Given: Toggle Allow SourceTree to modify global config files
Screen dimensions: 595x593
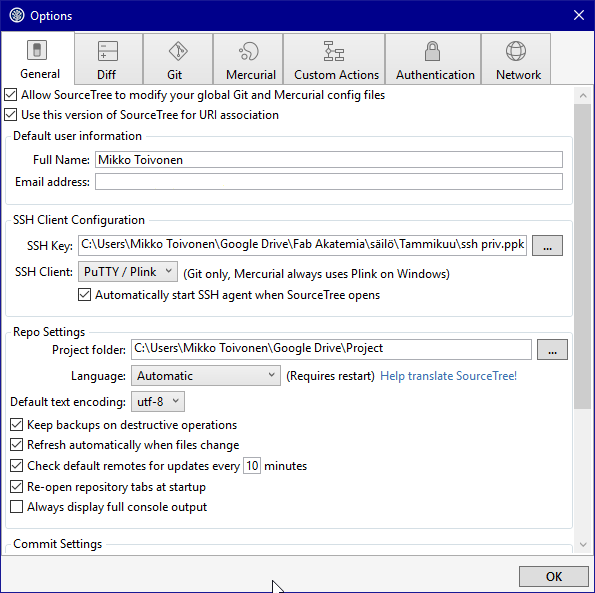Looking at the screenshot, I should point(11,95).
